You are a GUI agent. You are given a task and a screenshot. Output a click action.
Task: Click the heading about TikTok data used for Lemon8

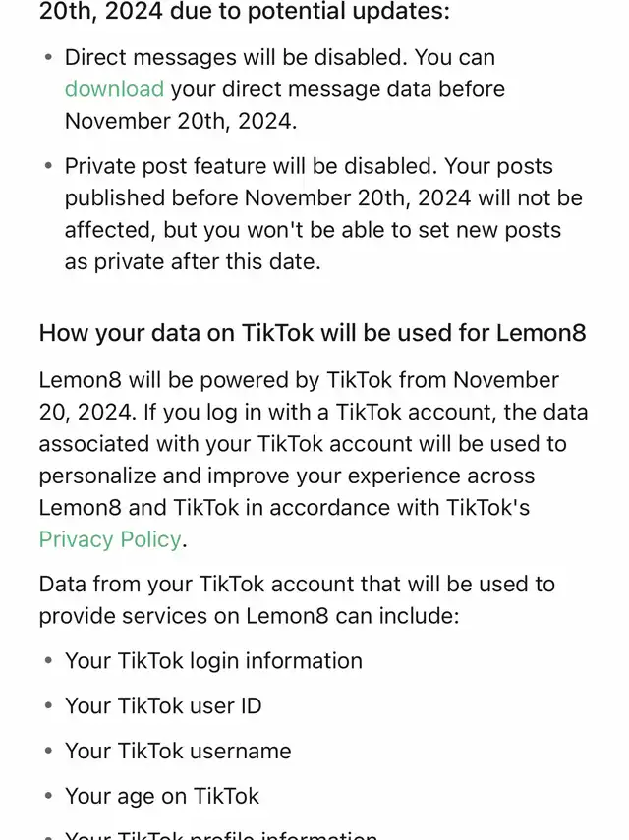[313, 332]
